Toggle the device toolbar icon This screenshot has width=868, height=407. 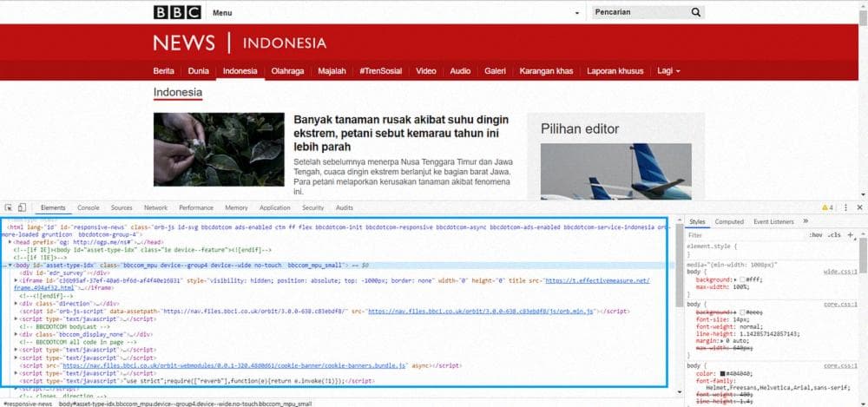pos(22,207)
